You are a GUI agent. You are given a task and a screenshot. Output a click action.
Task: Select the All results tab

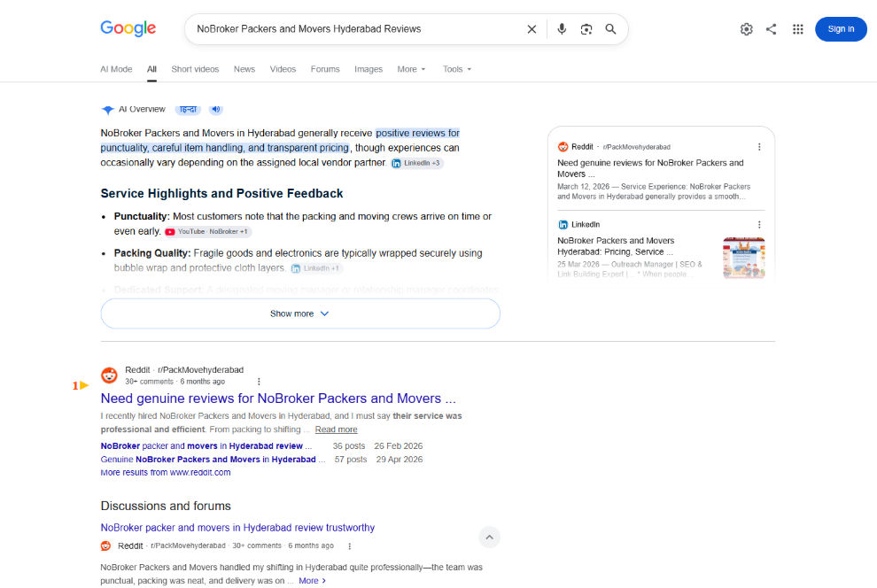151,69
